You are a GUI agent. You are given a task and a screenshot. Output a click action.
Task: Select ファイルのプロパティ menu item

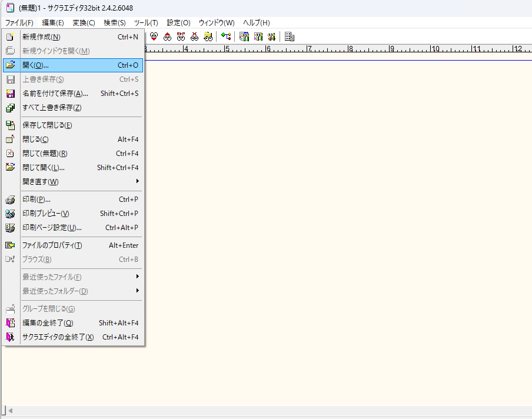(52, 245)
